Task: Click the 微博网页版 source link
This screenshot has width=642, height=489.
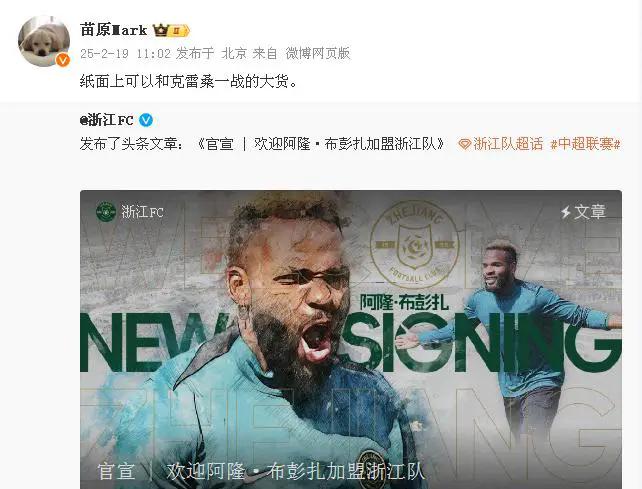Action: [318, 53]
